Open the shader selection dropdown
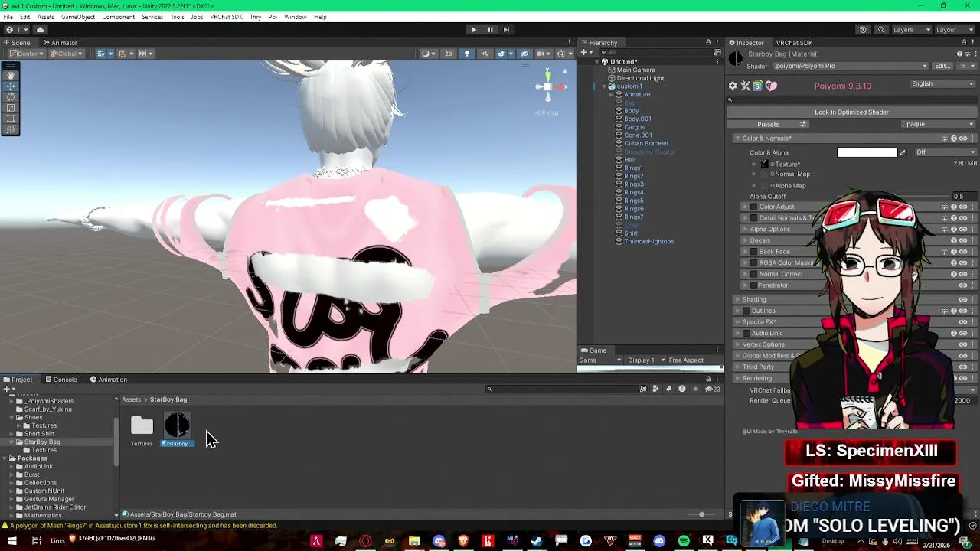Screen dimensions: 980x551 click(x=850, y=66)
